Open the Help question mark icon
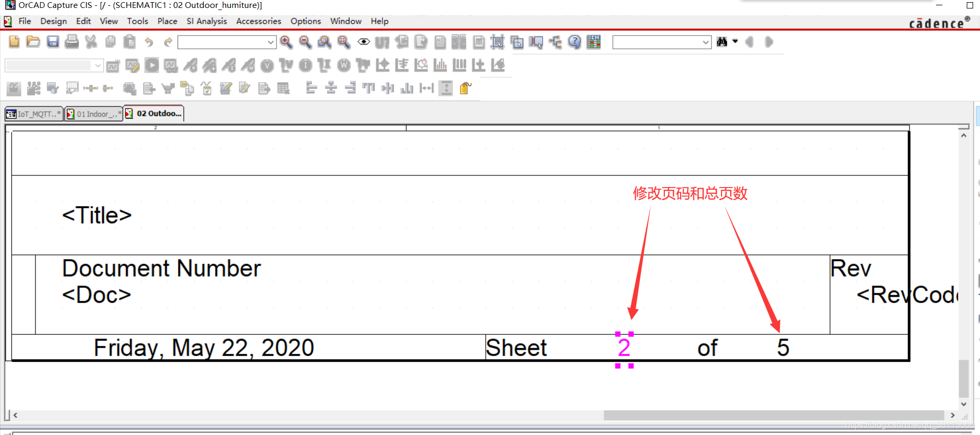 [574, 42]
